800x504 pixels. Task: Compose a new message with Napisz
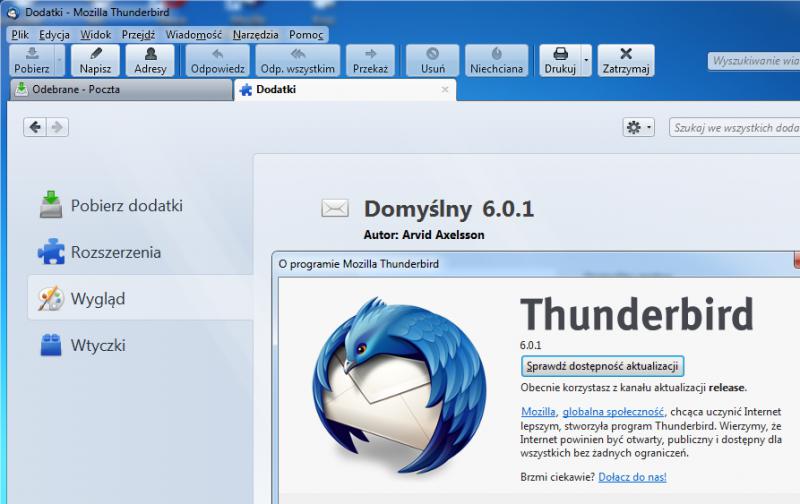[x=95, y=61]
